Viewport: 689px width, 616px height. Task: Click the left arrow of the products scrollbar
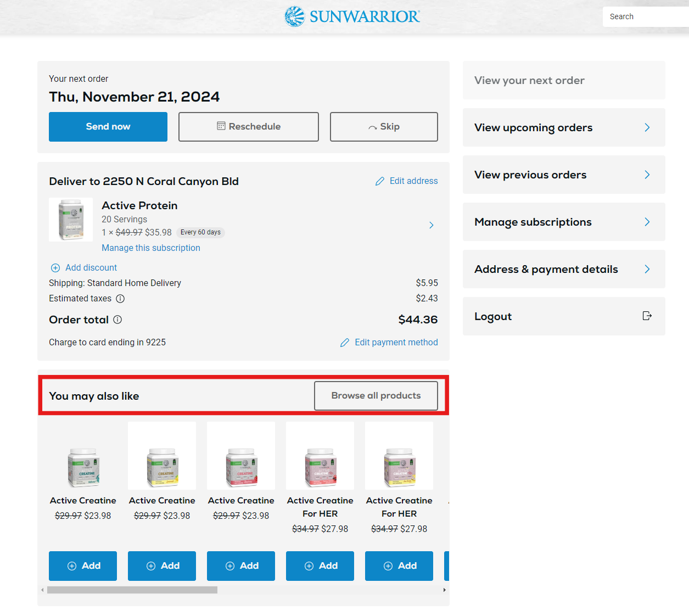(x=42, y=590)
